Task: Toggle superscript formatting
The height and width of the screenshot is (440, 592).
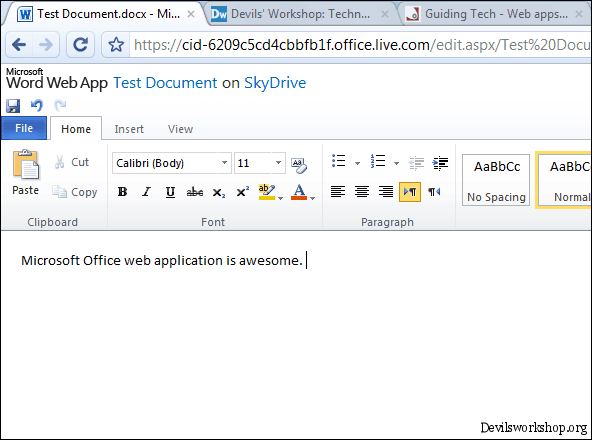Action: tap(243, 191)
